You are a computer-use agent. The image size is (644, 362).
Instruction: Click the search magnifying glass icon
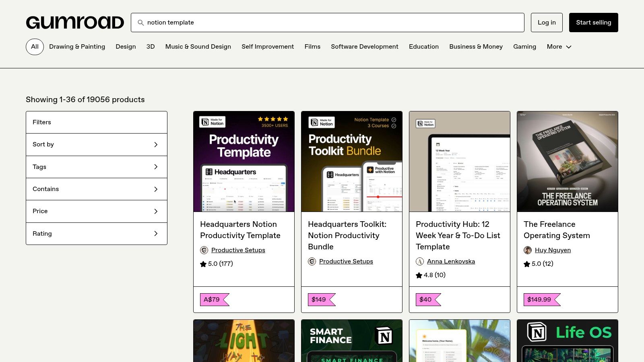pos(140,23)
